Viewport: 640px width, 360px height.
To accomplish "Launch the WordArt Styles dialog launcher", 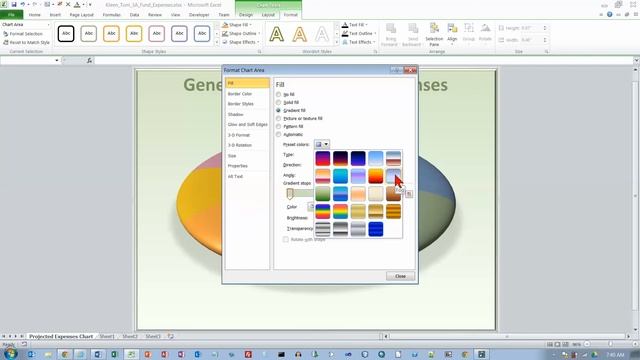I will 376,52.
